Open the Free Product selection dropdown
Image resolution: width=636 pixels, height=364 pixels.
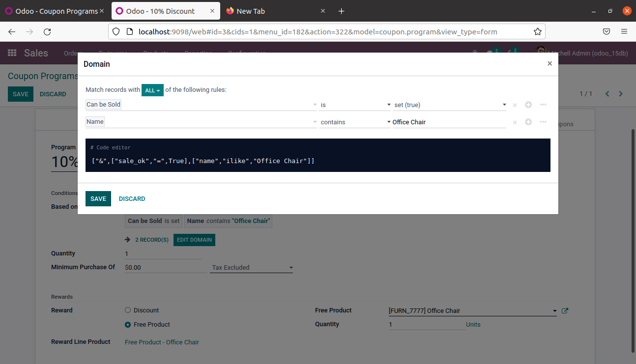point(472,310)
